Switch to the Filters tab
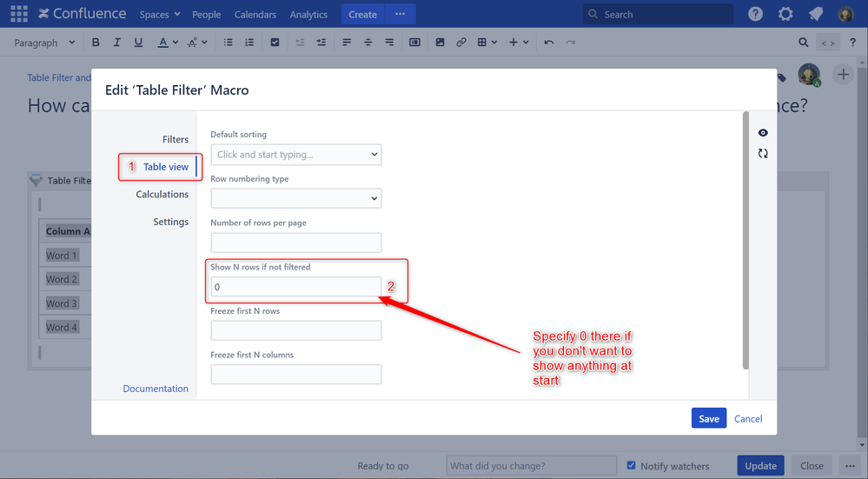Image resolution: width=868 pixels, height=479 pixels. coord(176,140)
